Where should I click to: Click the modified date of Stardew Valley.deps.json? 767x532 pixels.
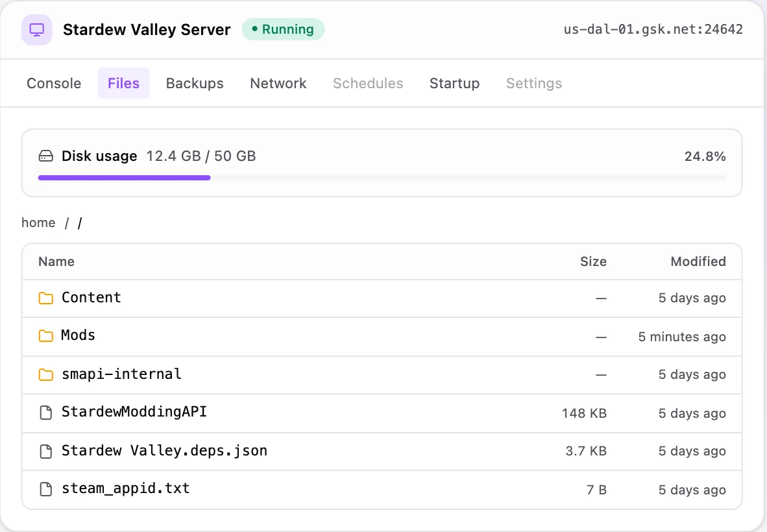[x=692, y=452]
